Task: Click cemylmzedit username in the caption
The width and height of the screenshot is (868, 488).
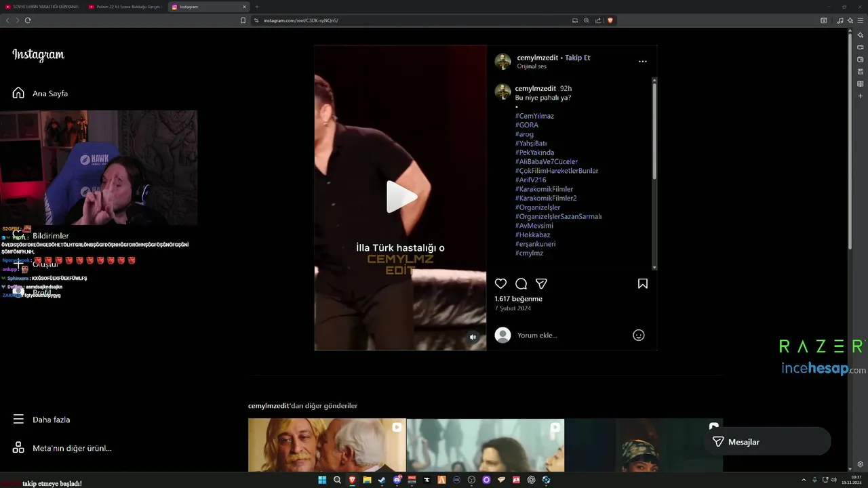Action: coord(535,88)
